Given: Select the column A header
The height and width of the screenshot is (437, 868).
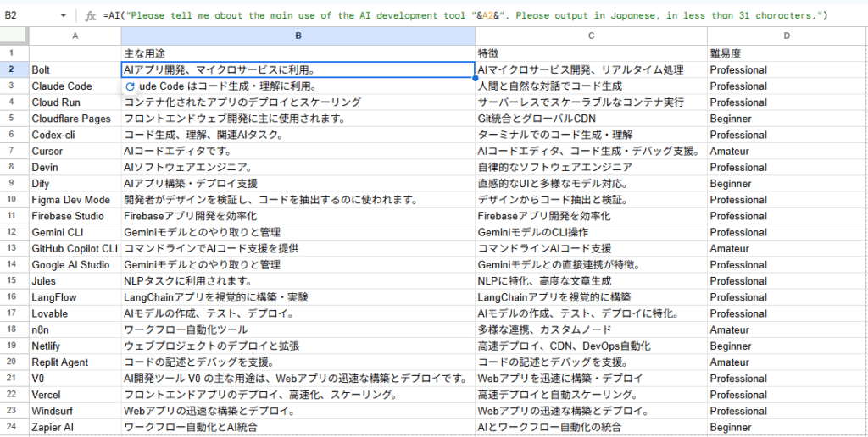Looking at the screenshot, I should tap(75, 36).
